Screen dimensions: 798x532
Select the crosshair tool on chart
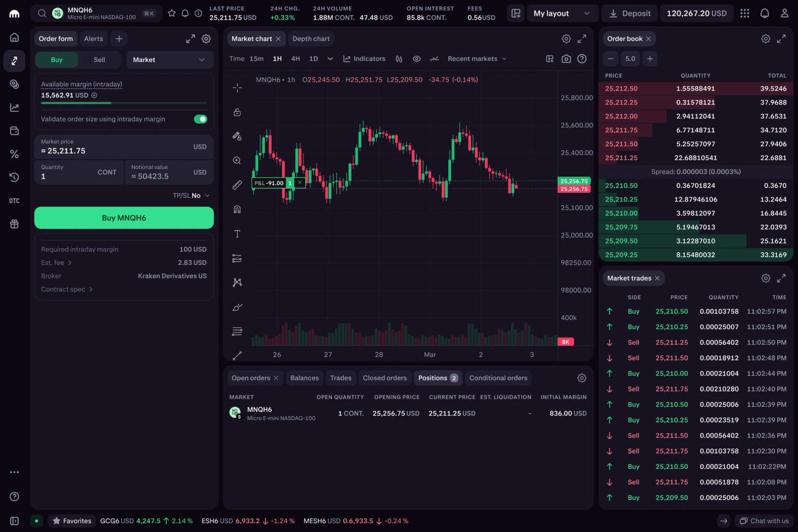point(237,87)
